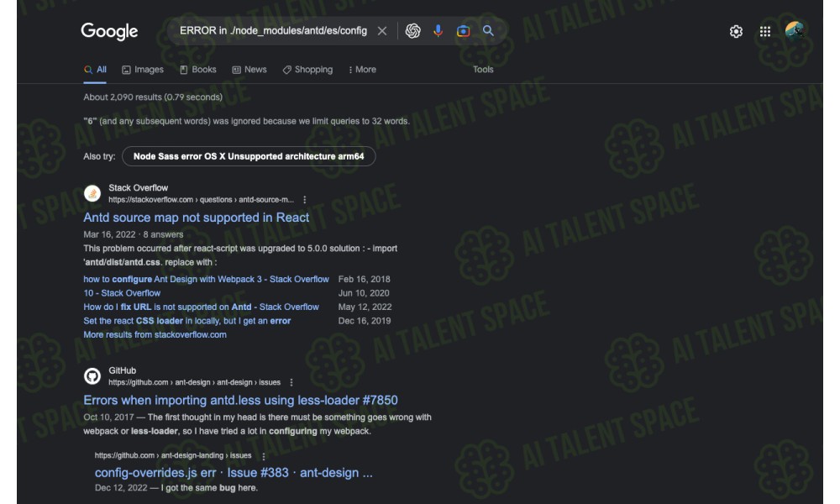
Task: Open the '10 - Stack Overflow' sublink
Action: tap(122, 293)
